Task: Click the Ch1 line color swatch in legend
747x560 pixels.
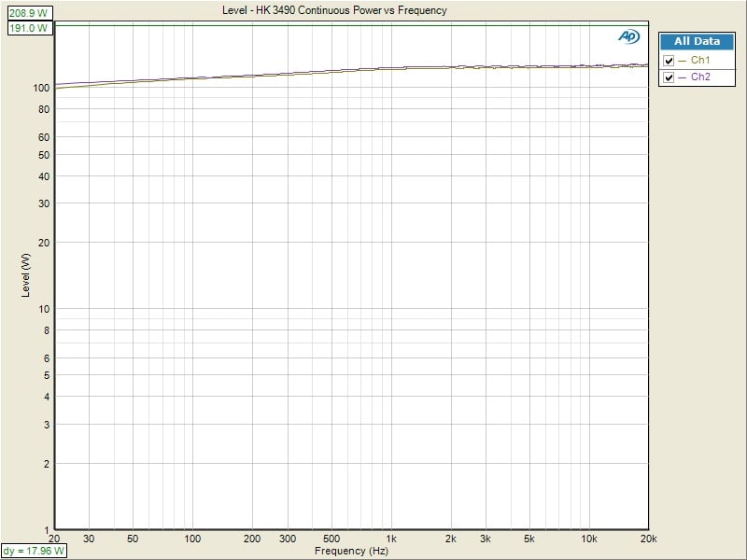Action: click(682, 61)
